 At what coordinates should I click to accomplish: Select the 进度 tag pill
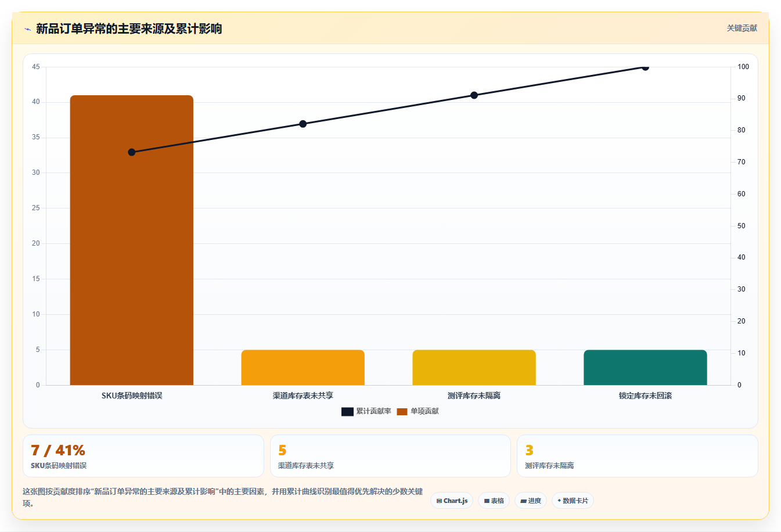click(531, 501)
